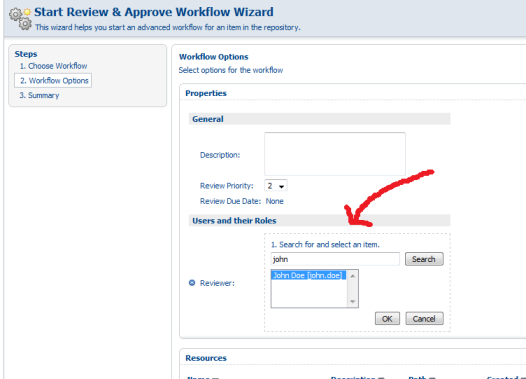This screenshot has width=526, height=379.
Task: Click Cancel in the reviewer picker
Action: (424, 319)
